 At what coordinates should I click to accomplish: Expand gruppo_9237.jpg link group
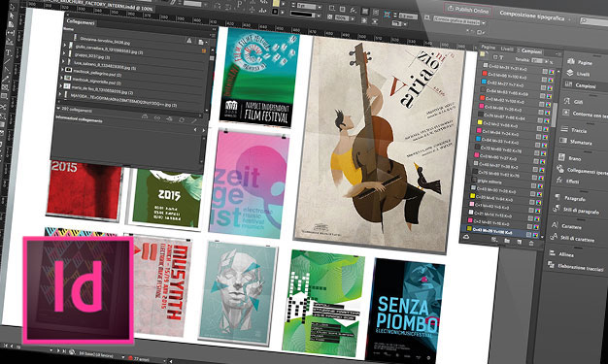pyautogui.click(x=63, y=52)
